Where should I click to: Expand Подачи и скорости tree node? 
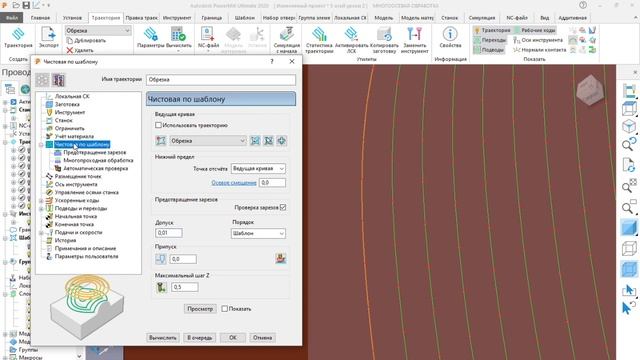pyautogui.click(x=41, y=233)
